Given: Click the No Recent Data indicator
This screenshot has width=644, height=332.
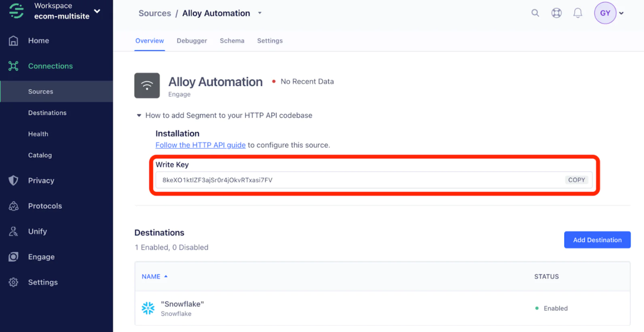Looking at the screenshot, I should click(303, 82).
